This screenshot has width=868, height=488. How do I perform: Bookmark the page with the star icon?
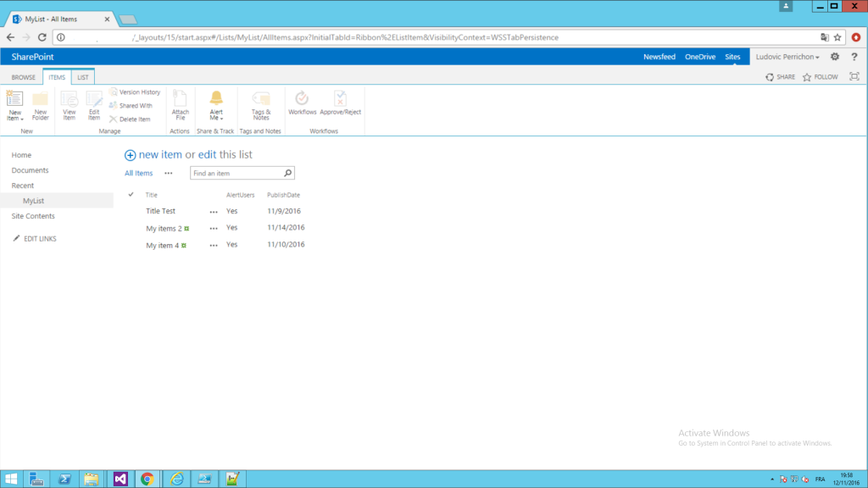tap(837, 37)
